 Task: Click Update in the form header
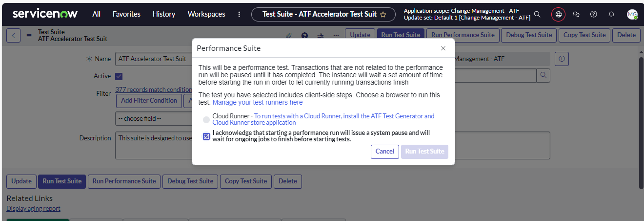(360, 35)
